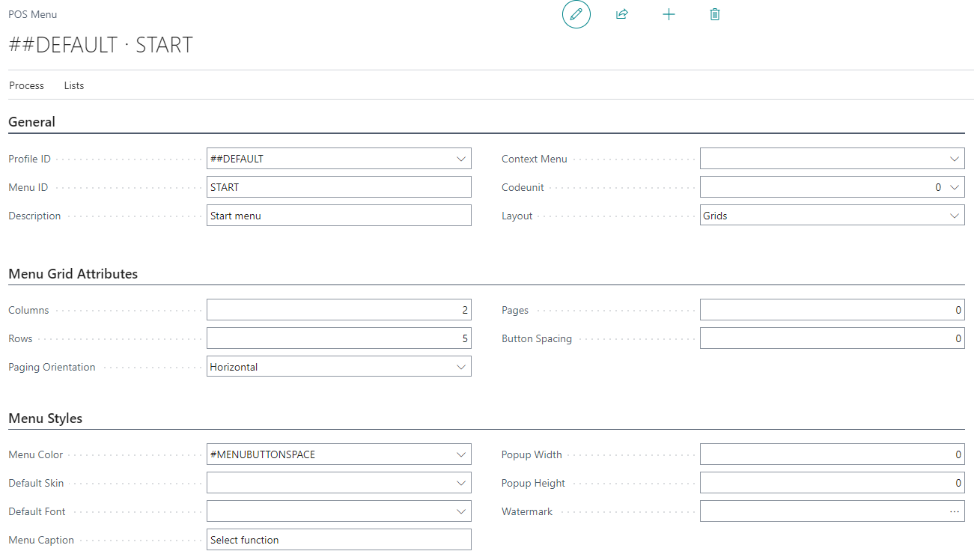Screen dimensions: 974x560
Task: Select the Columns input field
Action: coord(338,310)
